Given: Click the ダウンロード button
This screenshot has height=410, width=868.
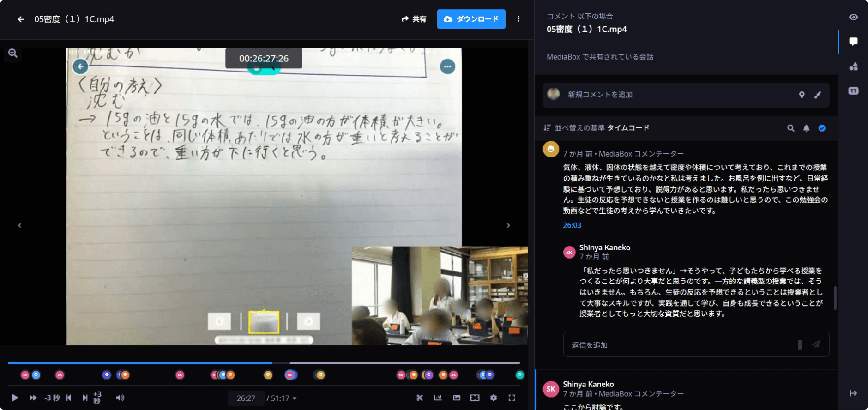Looking at the screenshot, I should tap(471, 19).
